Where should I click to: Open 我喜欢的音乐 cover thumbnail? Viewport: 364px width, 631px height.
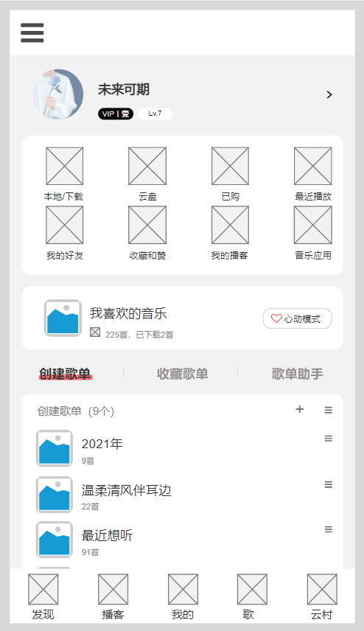tap(63, 318)
